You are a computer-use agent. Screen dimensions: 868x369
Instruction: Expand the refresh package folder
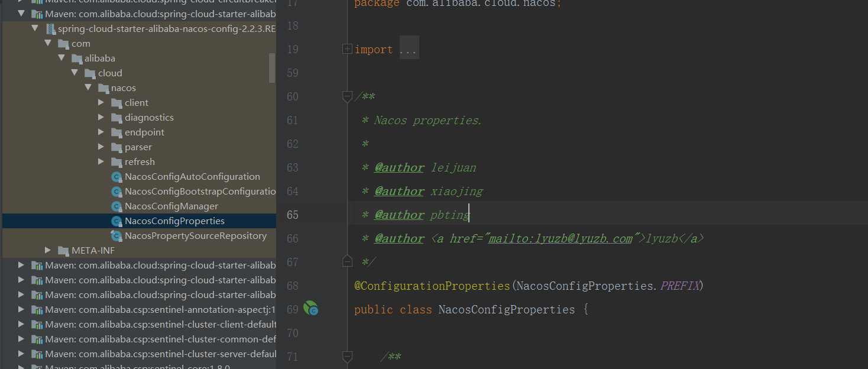(102, 162)
